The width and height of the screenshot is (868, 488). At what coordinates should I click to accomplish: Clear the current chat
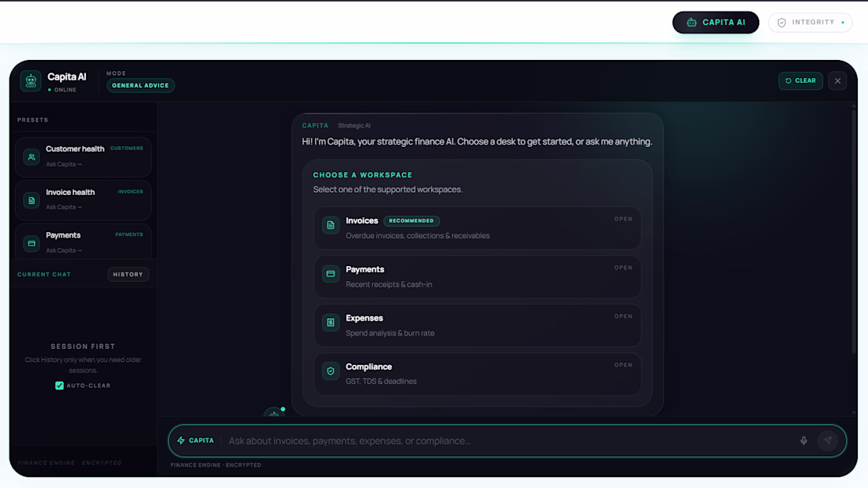click(x=800, y=81)
